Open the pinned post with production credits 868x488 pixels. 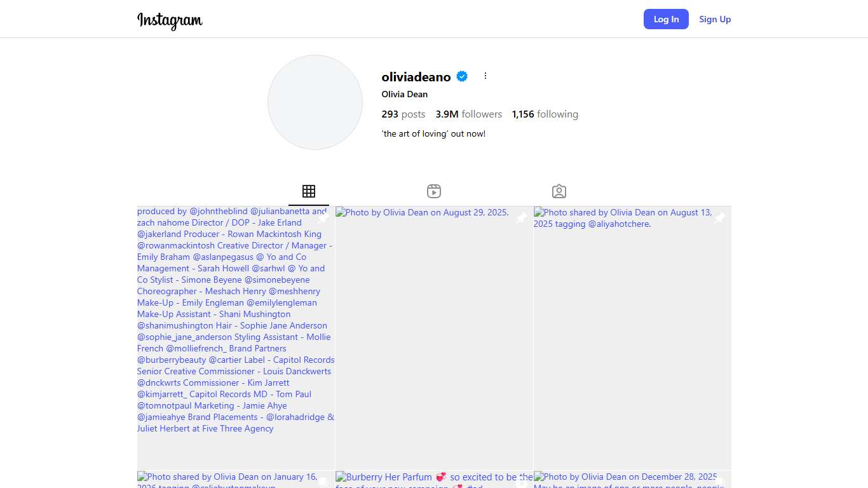236,337
